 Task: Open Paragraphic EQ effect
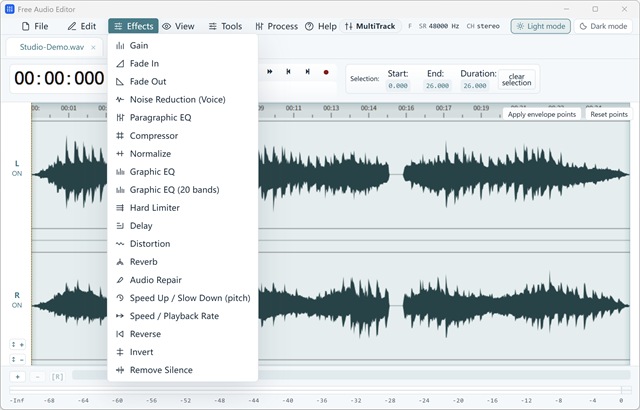click(182, 117)
